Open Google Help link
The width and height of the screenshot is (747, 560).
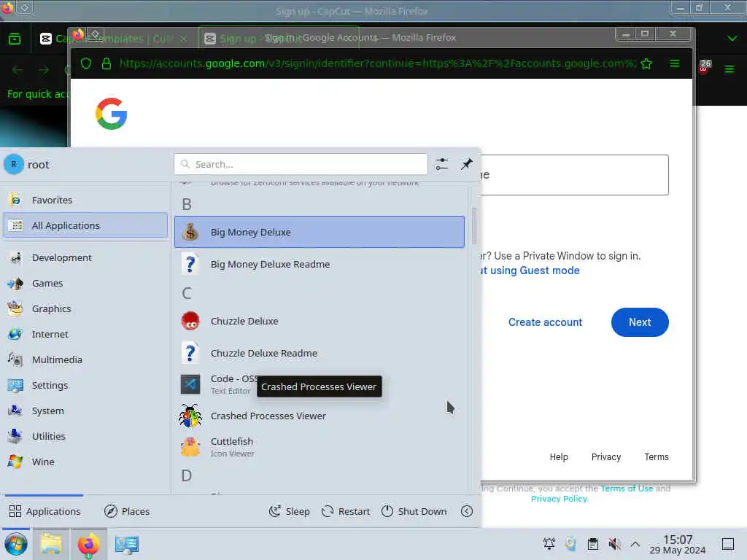pyautogui.click(x=559, y=456)
